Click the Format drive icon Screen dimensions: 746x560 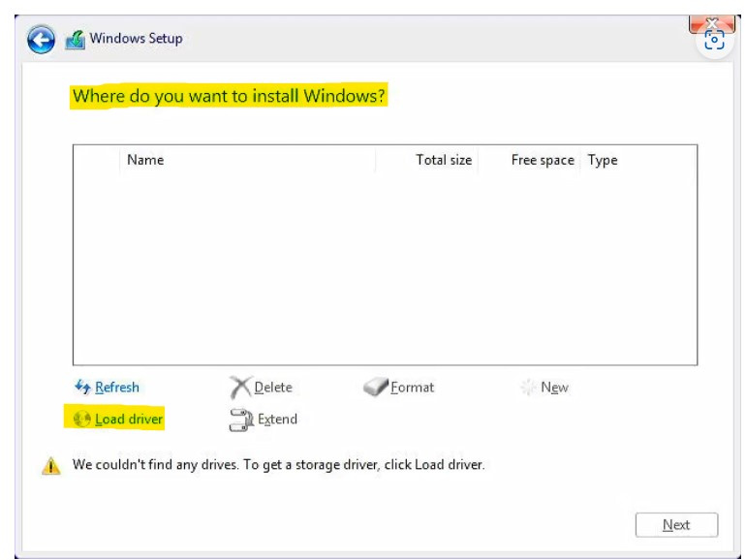[x=376, y=387]
